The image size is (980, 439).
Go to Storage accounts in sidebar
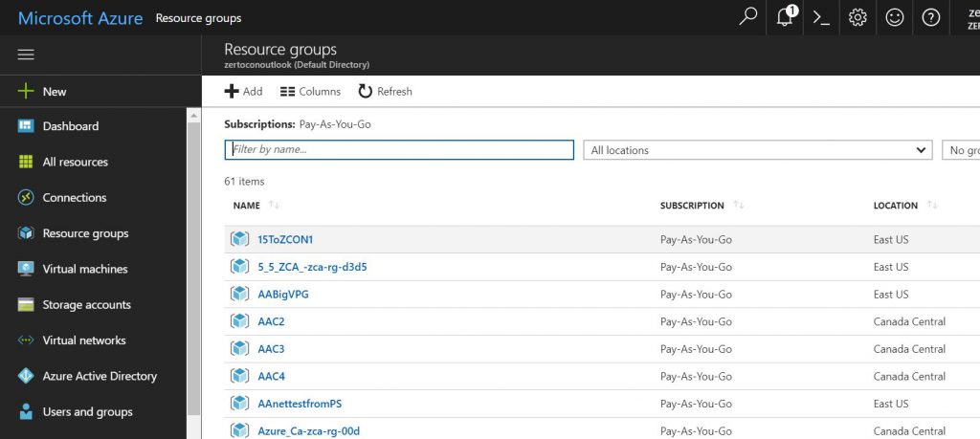(x=87, y=305)
